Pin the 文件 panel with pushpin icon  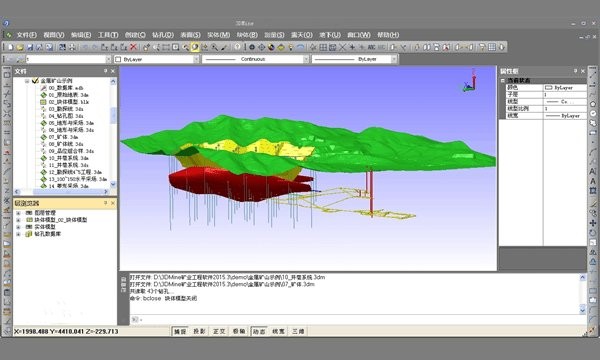(105, 71)
